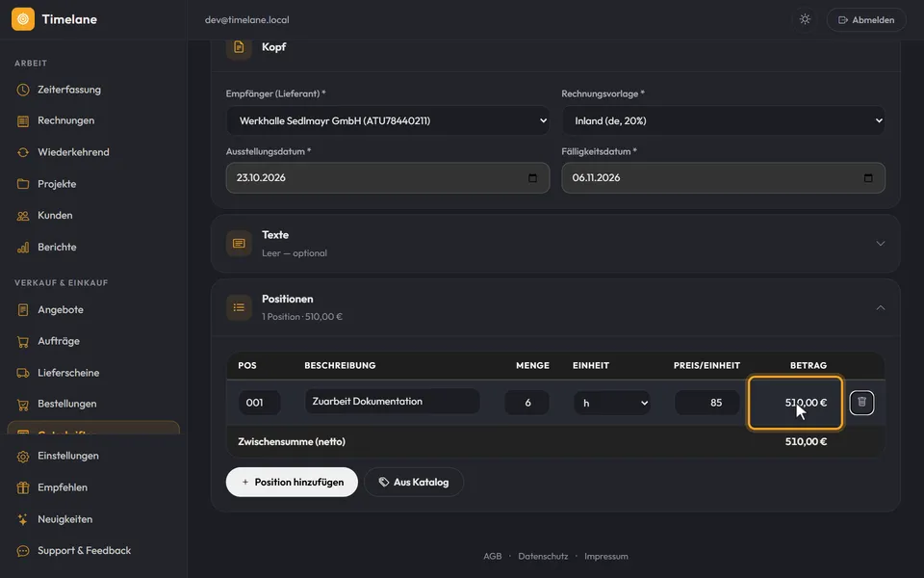Toggle the light/dark theme sun icon
This screenshot has width=924, height=578.
pos(805,19)
